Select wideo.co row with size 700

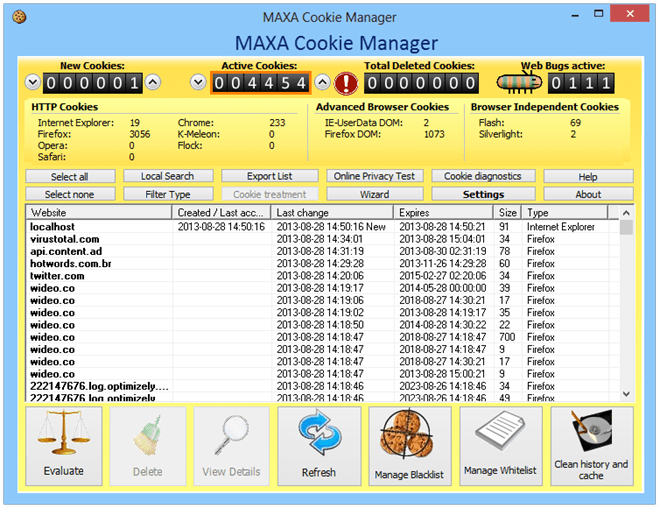coord(322,337)
